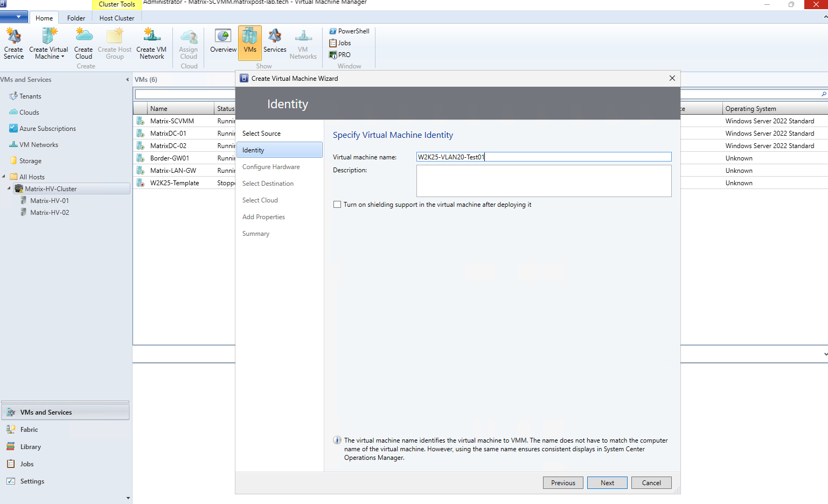Image resolution: width=828 pixels, height=504 pixels.
Task: Open the Jobs window from the ribbon
Action: 340,43
